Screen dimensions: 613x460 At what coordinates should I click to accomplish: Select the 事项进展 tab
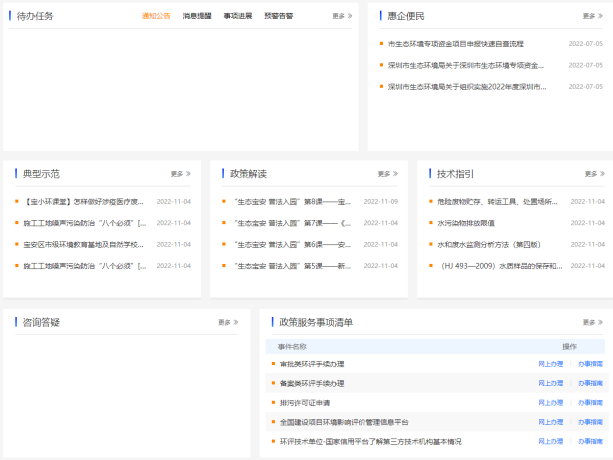coord(237,16)
